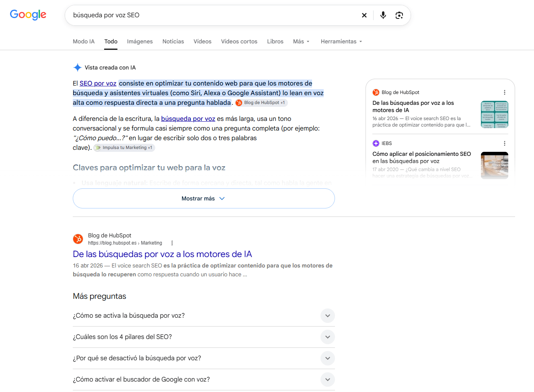The width and height of the screenshot is (534, 392).
Task: Click 'Claves para optimizar tu web para la voz' heading
Action: coord(149,168)
